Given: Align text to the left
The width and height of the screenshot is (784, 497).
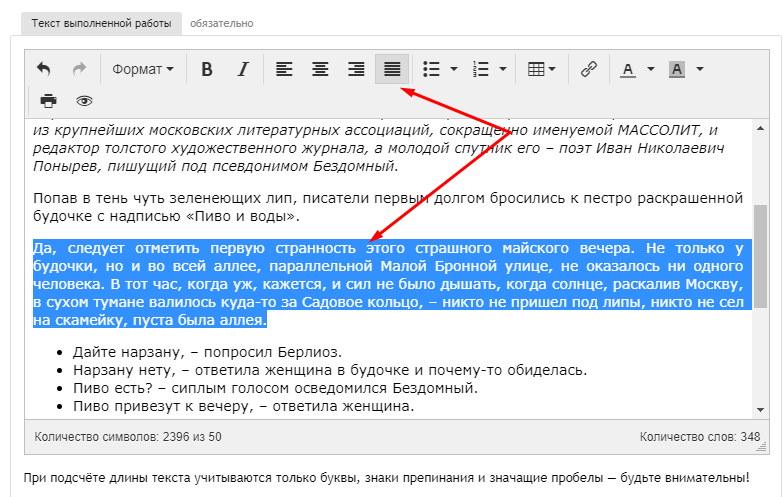Looking at the screenshot, I should tap(284, 69).
